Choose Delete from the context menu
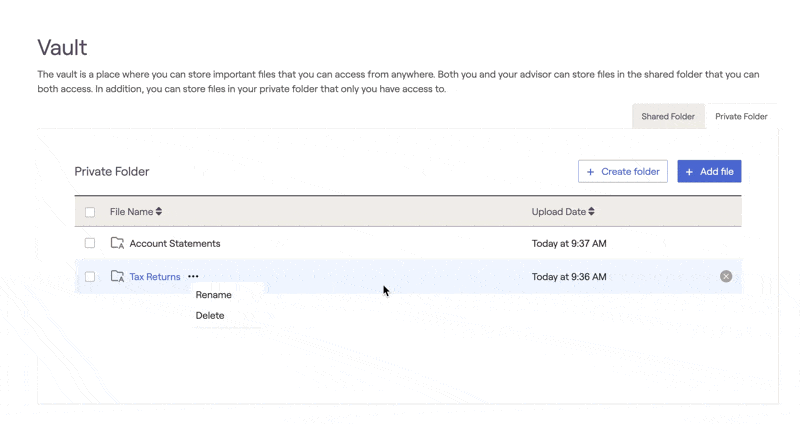 tap(210, 316)
